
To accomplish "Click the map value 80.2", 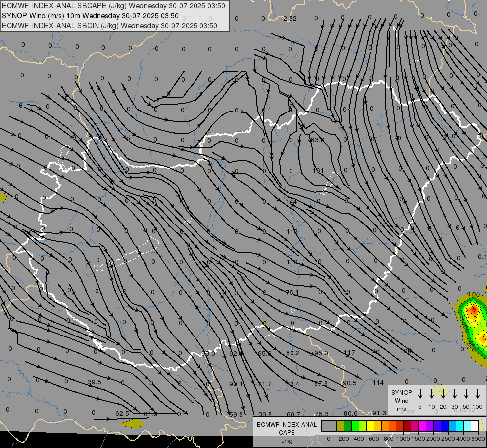I will click(x=293, y=353).
